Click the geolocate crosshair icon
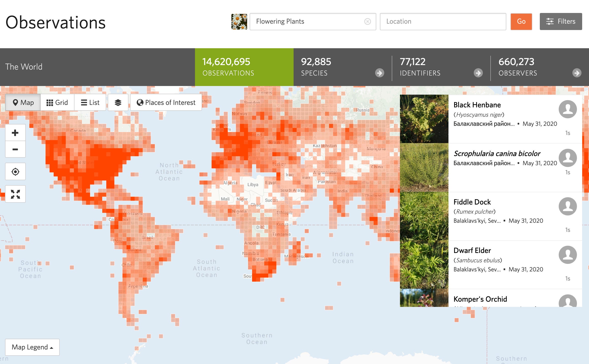The image size is (589, 364). tap(15, 171)
